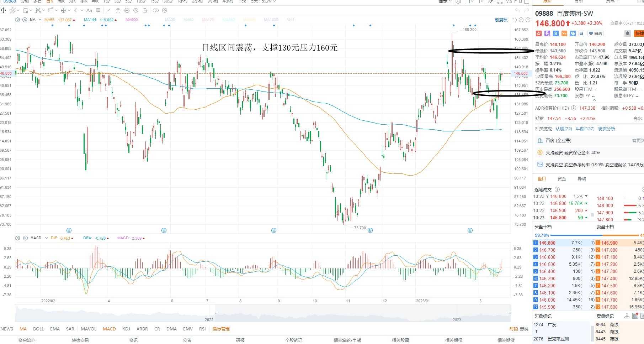
Task: Open the 前复权 adjustment dropdown
Action: point(501,20)
